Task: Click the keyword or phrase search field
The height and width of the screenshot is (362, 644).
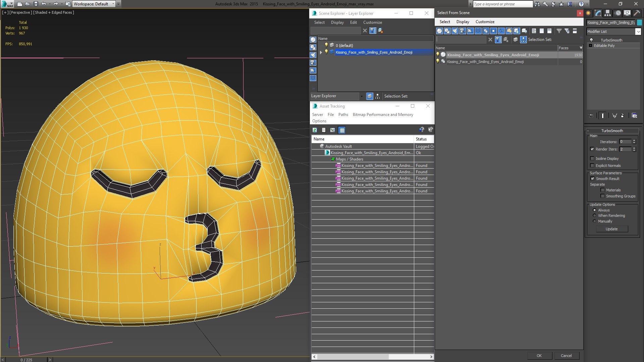Action: [x=502, y=4]
